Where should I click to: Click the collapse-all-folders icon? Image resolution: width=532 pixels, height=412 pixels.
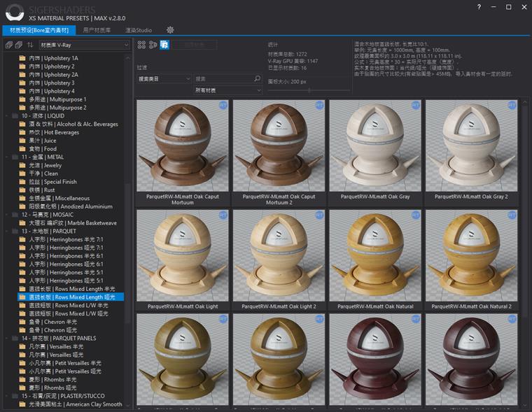coord(19,45)
